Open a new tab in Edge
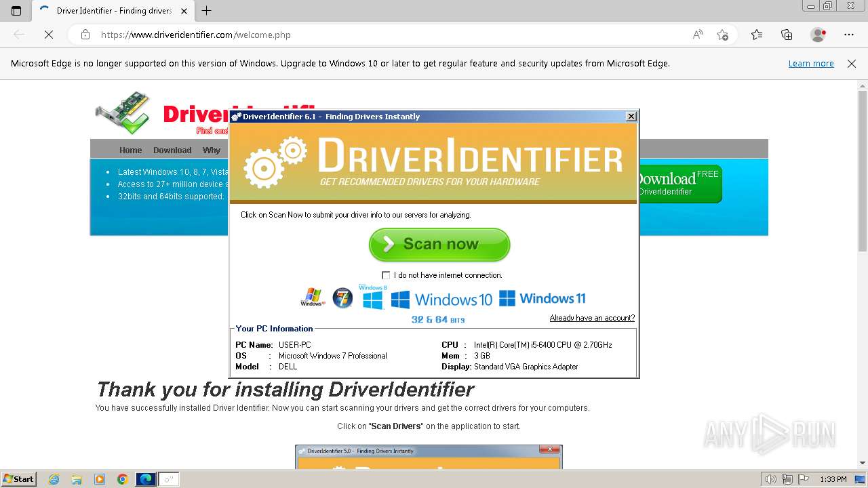The height and width of the screenshot is (488, 868). tap(207, 11)
